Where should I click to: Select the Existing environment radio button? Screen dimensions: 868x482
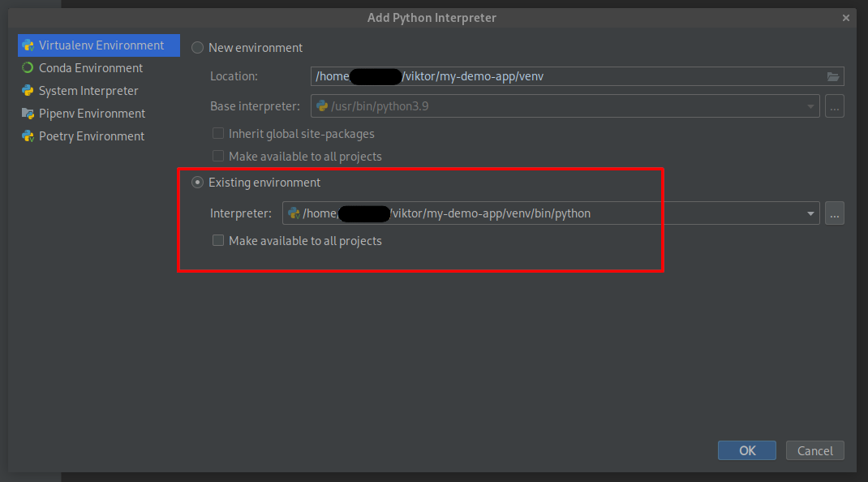(197, 183)
